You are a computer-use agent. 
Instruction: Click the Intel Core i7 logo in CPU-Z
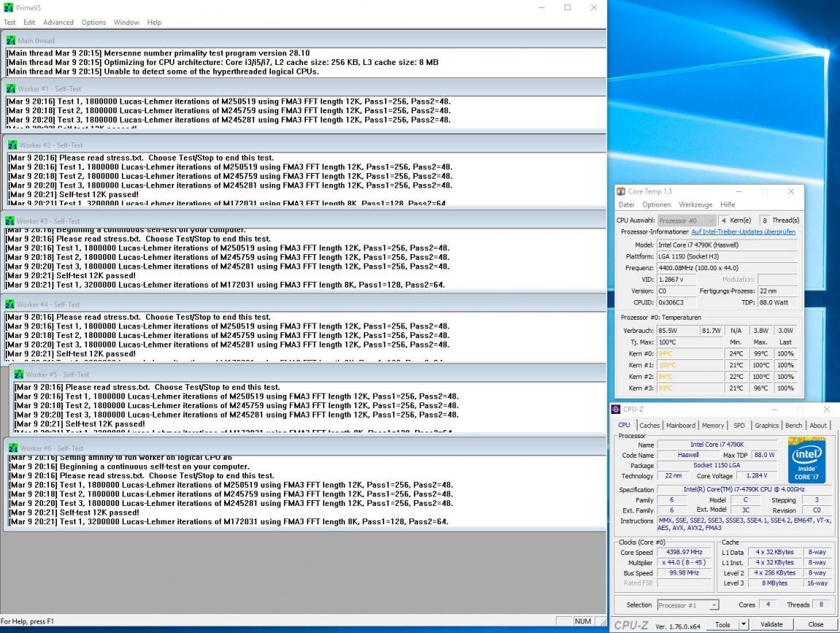pyautogui.click(x=806, y=460)
